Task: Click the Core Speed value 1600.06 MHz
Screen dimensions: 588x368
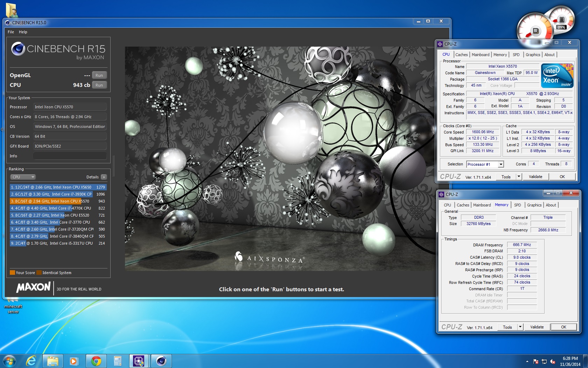Action: 483,132
